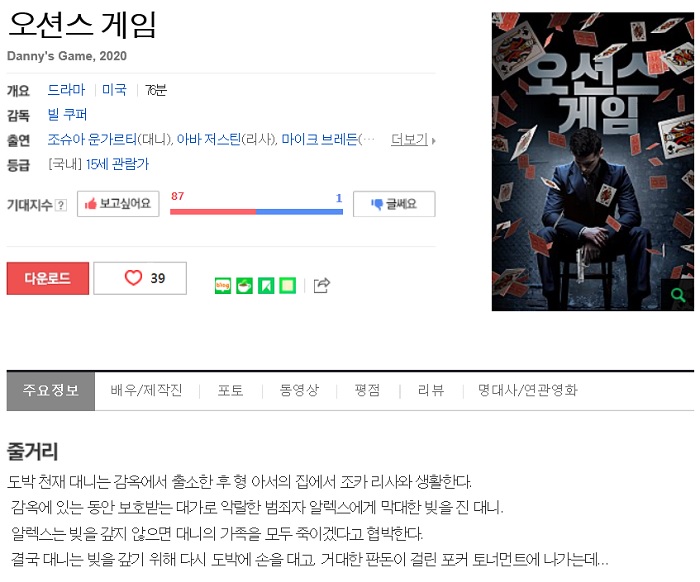700x582 pixels.
Task: Click the expectation index ratio bar
Action: click(x=257, y=212)
